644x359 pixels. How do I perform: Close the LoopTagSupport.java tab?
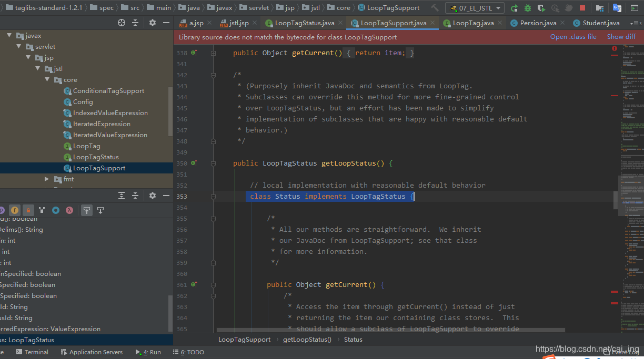click(x=432, y=23)
